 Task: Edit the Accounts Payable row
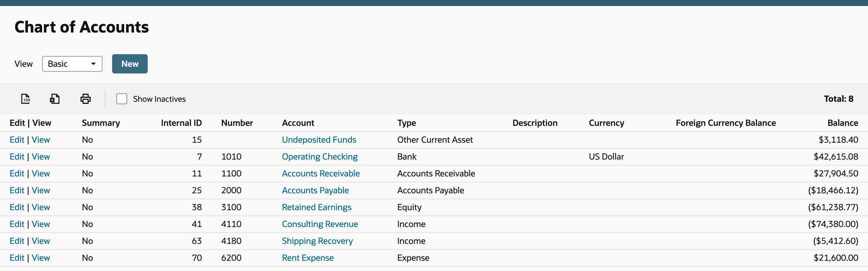(17, 190)
